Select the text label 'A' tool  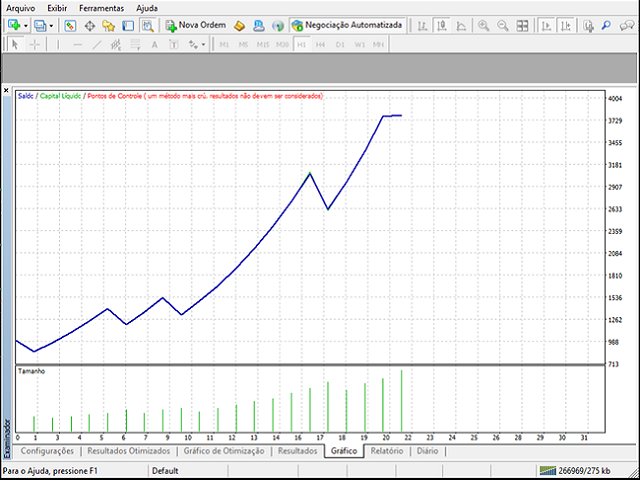click(154, 44)
